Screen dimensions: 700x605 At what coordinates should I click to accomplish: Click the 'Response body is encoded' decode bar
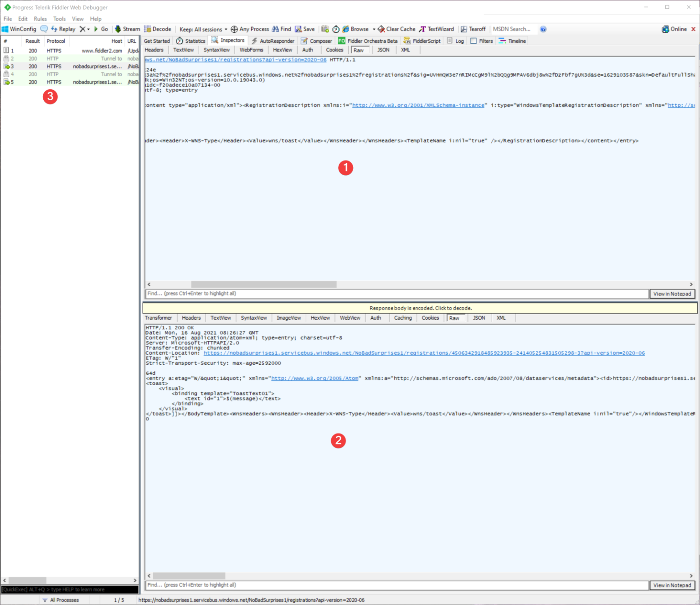(x=420, y=308)
